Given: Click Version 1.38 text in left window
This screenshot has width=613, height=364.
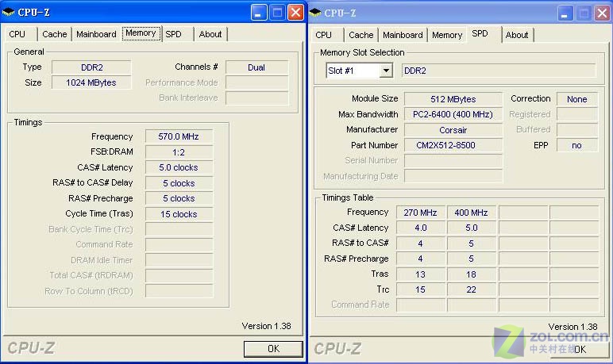Looking at the screenshot, I should click(x=266, y=326).
